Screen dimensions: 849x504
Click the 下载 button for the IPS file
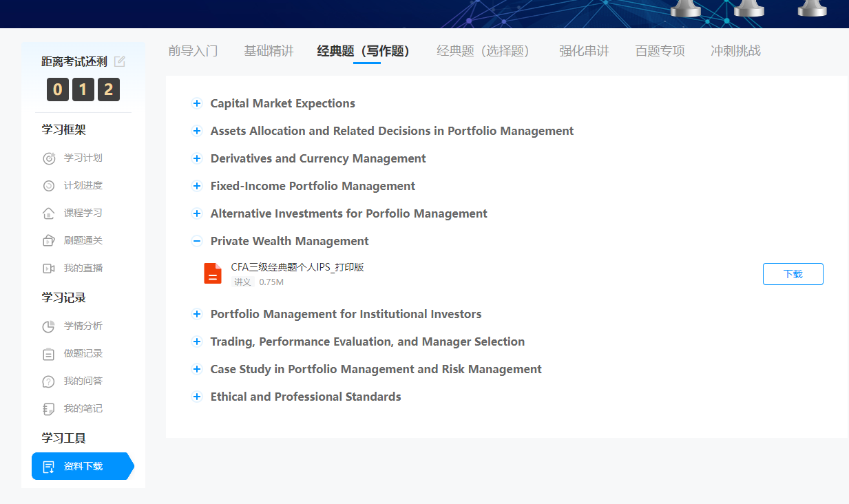tap(793, 274)
